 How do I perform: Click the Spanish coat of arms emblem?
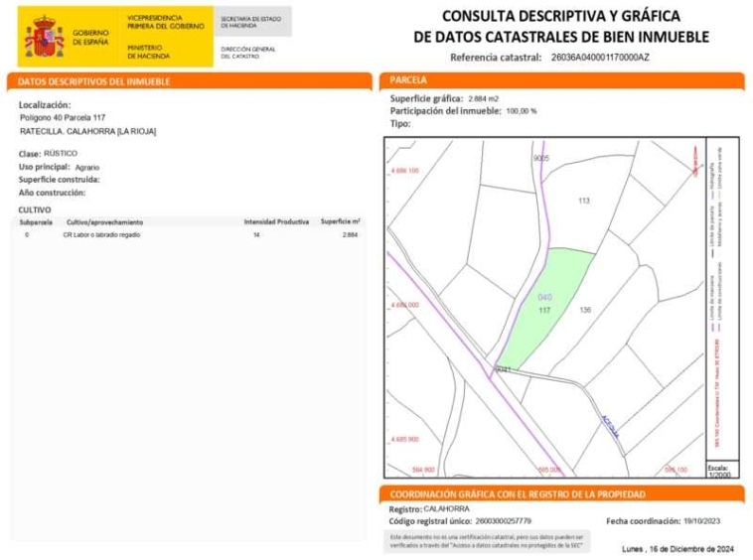(44, 38)
